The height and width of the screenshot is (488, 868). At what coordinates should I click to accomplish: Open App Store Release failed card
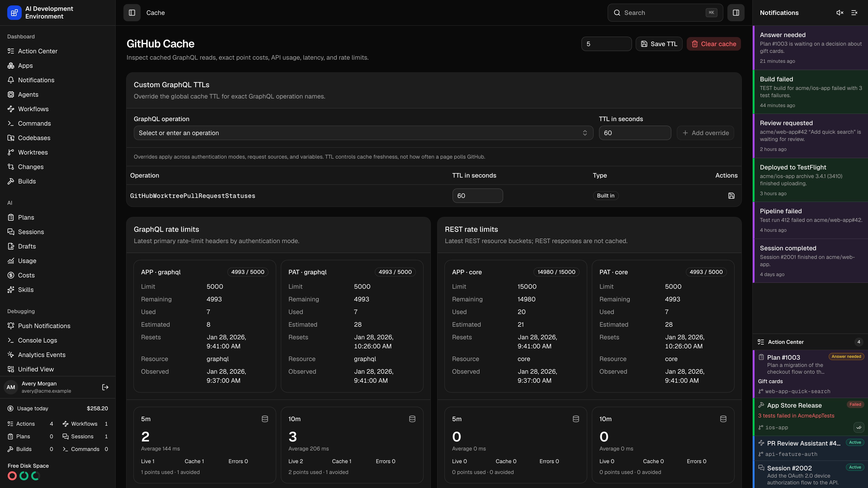click(x=810, y=417)
